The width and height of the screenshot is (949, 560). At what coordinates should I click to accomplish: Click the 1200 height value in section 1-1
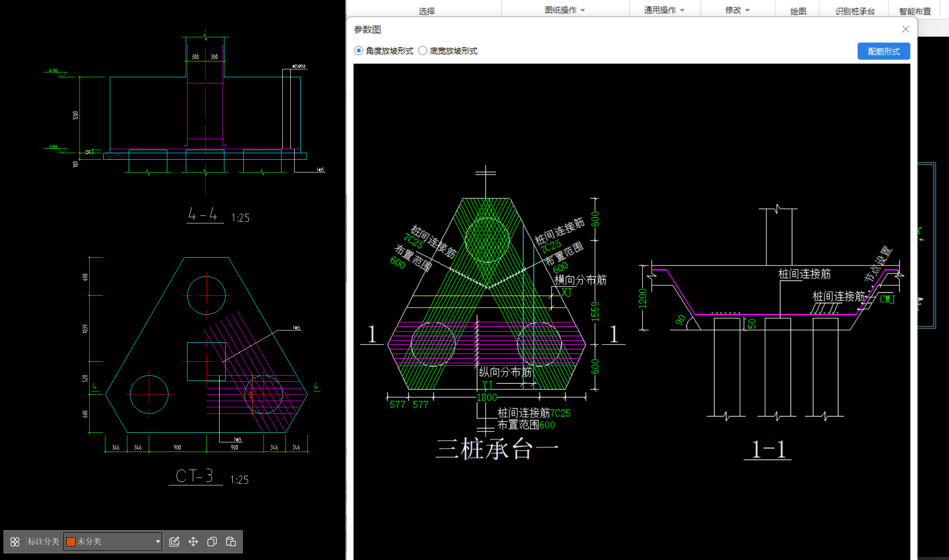[642, 298]
